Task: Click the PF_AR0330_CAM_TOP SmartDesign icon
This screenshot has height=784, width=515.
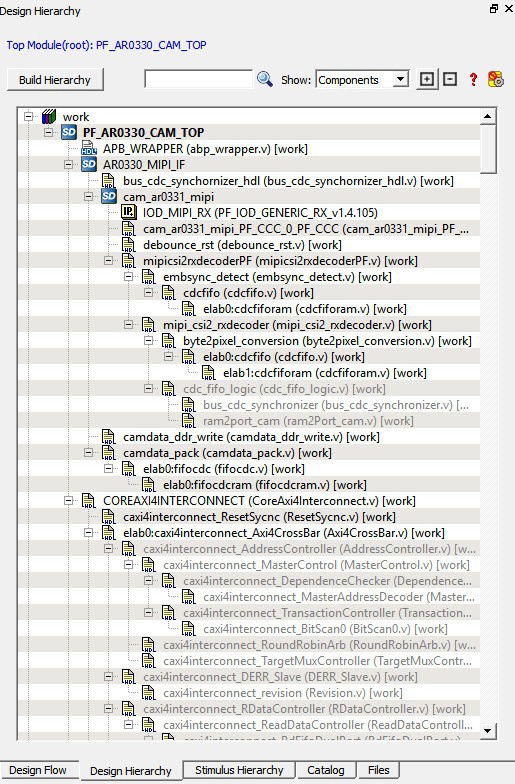Action: pyautogui.click(x=68, y=132)
